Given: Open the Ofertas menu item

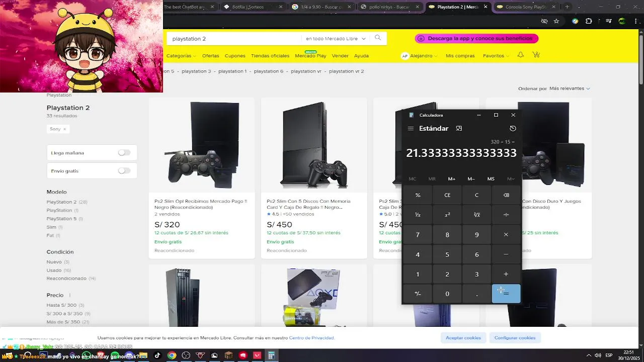Looking at the screenshot, I should (210, 56).
